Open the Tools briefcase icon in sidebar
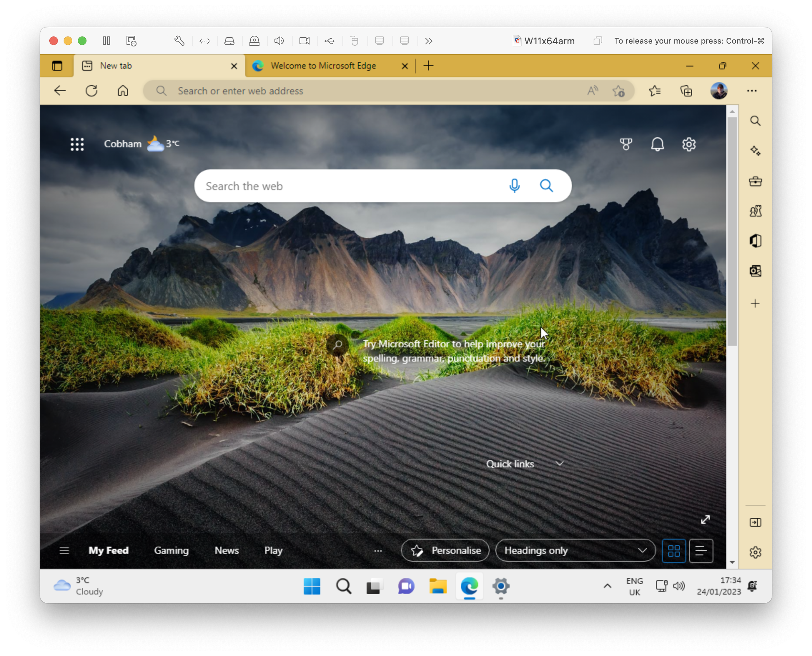This screenshot has width=812, height=656. pos(755,181)
